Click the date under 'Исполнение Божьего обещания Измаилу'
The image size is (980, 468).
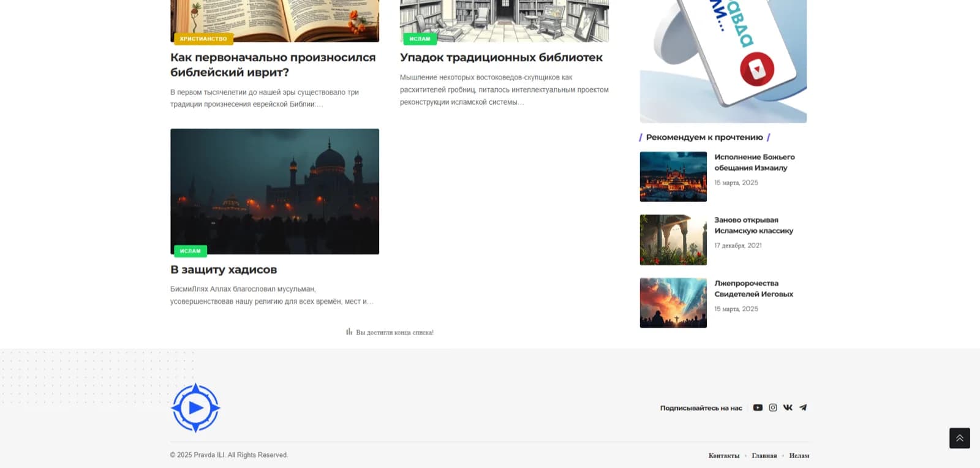click(736, 183)
